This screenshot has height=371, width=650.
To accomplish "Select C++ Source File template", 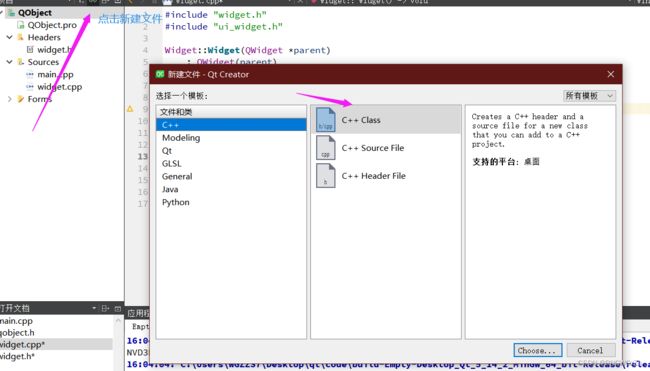I will click(386, 148).
